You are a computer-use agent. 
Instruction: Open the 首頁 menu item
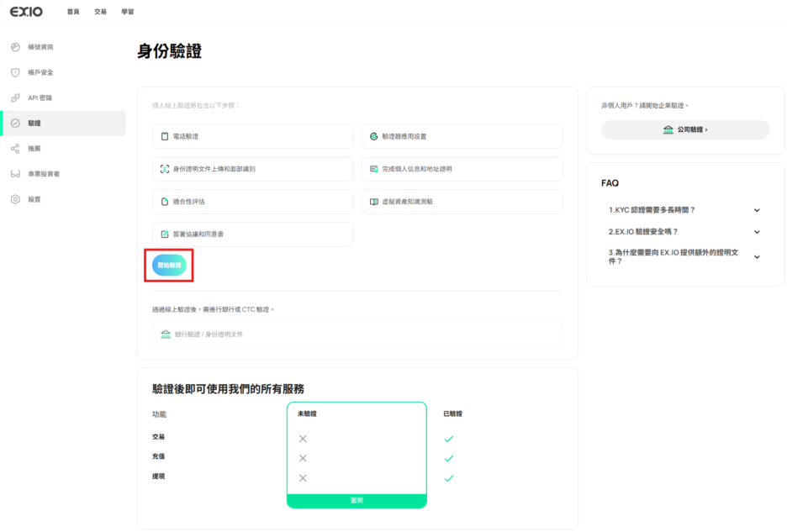pos(73,12)
